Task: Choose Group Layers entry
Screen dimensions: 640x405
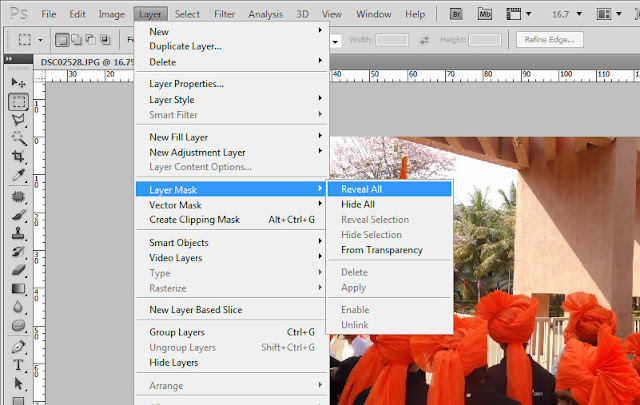Action: tap(232, 332)
